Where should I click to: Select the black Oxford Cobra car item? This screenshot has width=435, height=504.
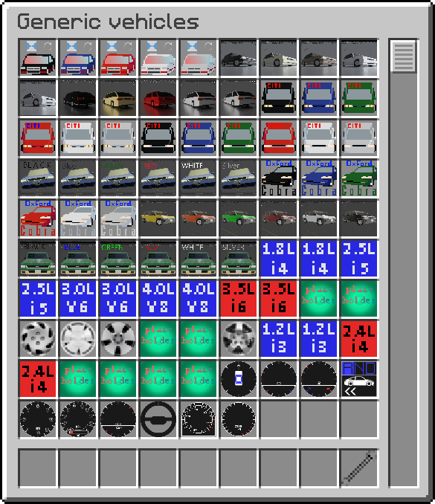tap(278, 178)
